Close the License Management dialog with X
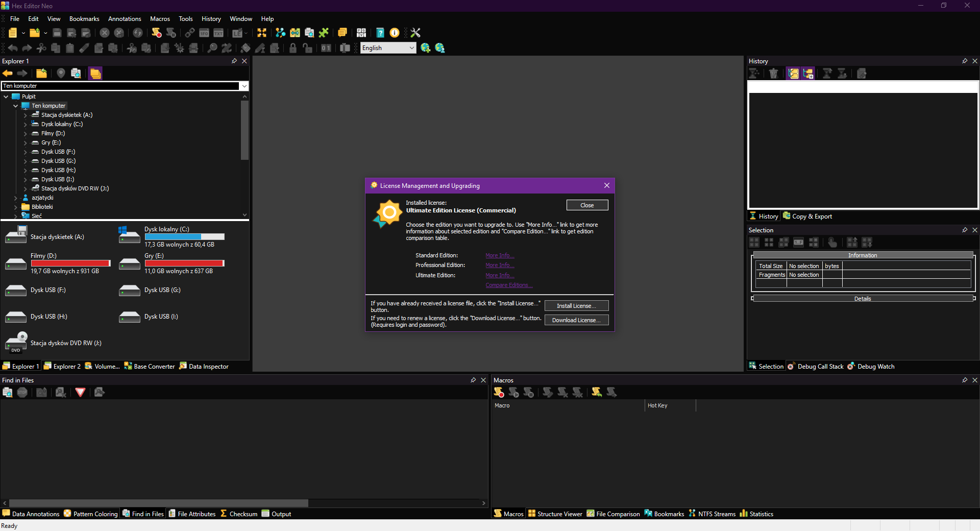The image size is (980, 531). 607,185
